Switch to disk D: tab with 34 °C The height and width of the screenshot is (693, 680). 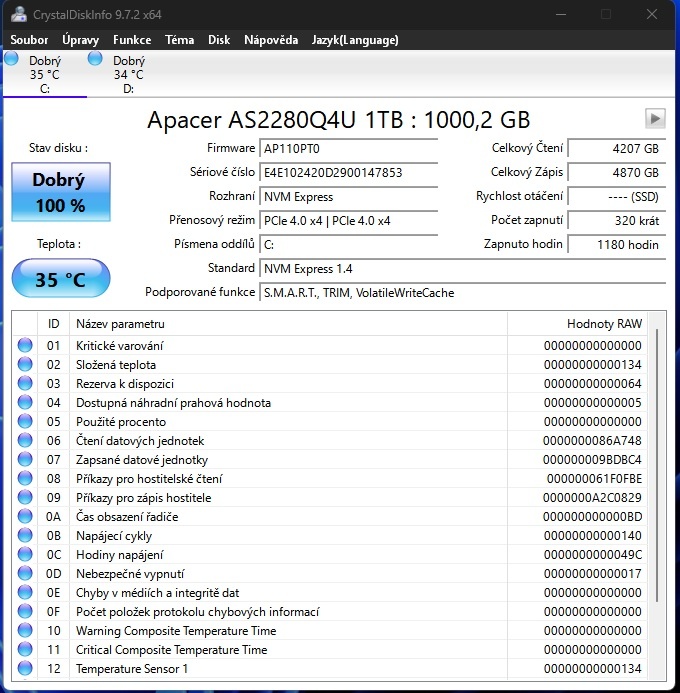tap(129, 74)
